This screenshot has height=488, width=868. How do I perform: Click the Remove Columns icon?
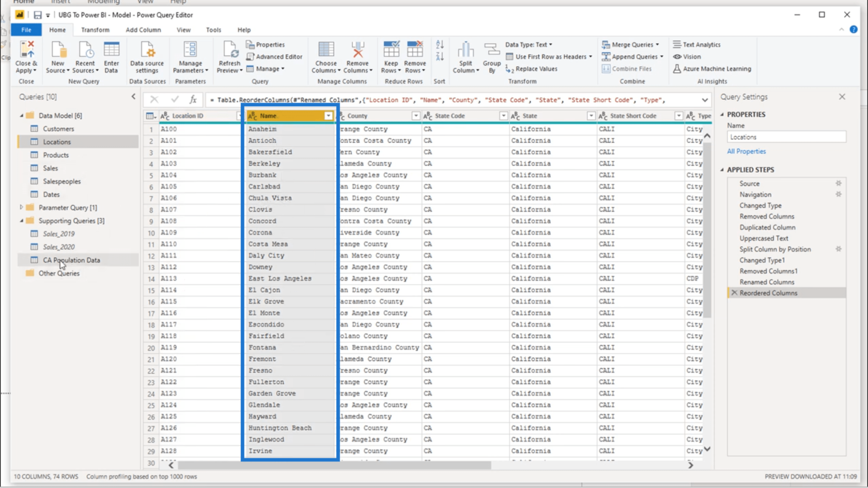358,49
